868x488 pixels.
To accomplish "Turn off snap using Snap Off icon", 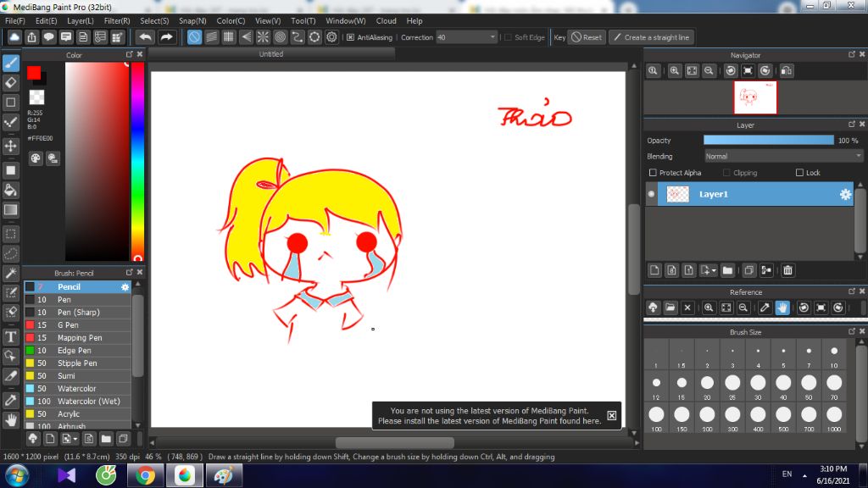I will pos(194,37).
